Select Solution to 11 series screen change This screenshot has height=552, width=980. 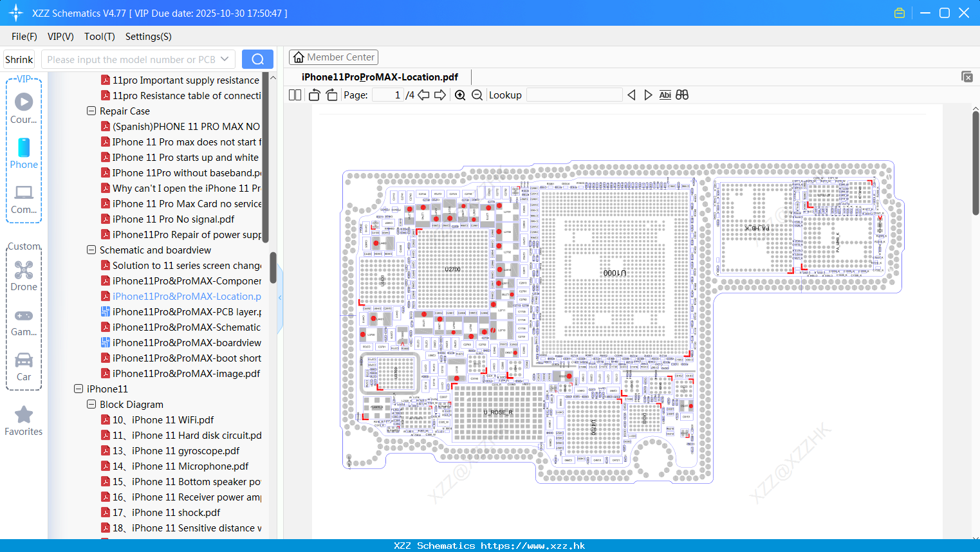181,265
